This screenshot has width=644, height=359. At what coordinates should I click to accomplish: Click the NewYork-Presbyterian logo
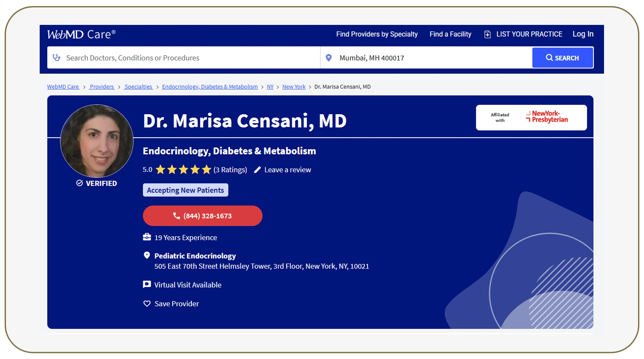coord(547,117)
